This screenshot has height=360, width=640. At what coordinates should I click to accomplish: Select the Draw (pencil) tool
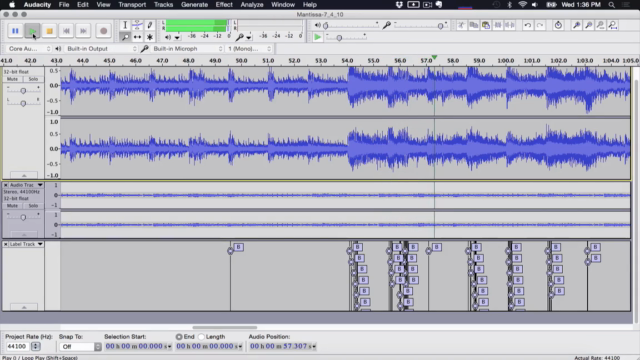coord(150,25)
